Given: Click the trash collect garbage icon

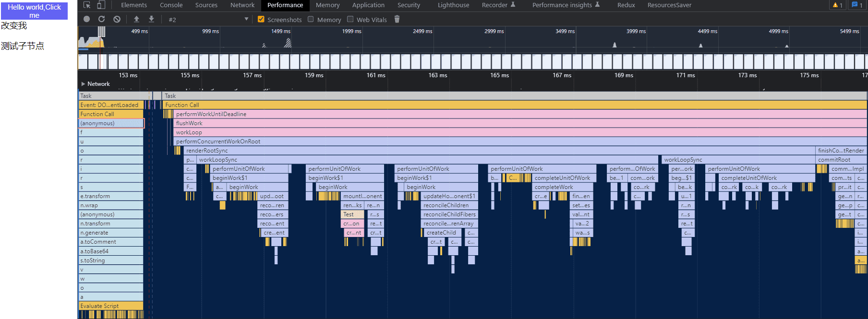Looking at the screenshot, I should pos(397,19).
